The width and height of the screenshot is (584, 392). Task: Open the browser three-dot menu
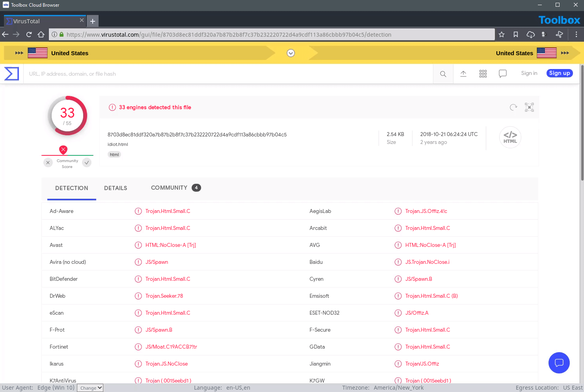[x=576, y=35]
